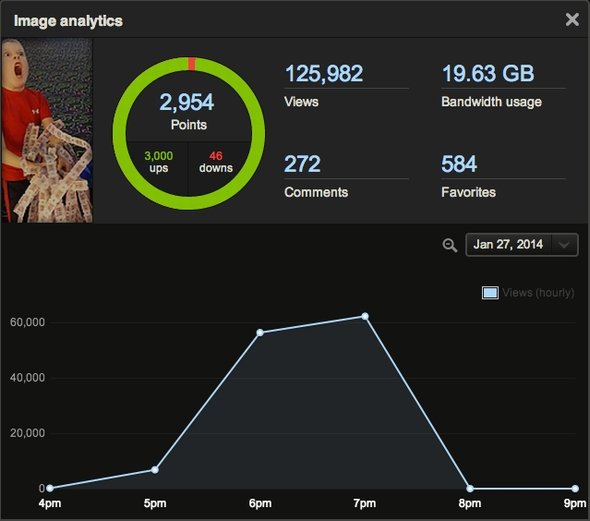
Task: Select the 6pm data point on chart
Action: pos(260,333)
